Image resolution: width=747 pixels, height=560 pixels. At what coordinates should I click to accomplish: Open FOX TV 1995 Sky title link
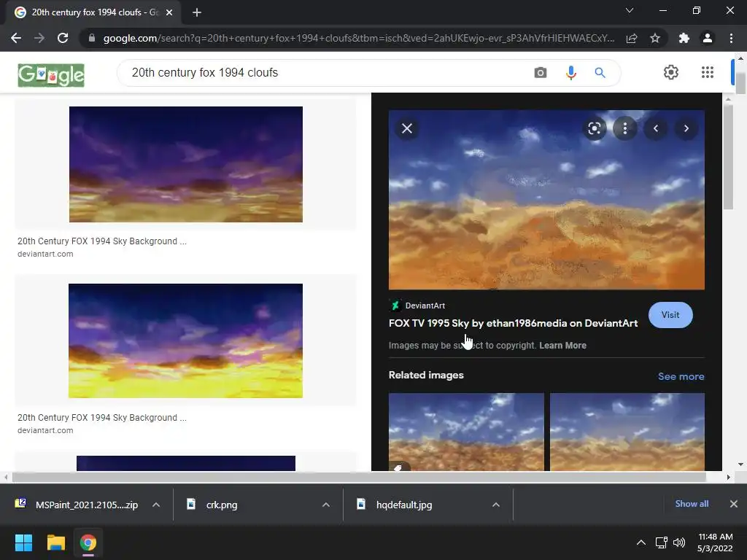(513, 323)
